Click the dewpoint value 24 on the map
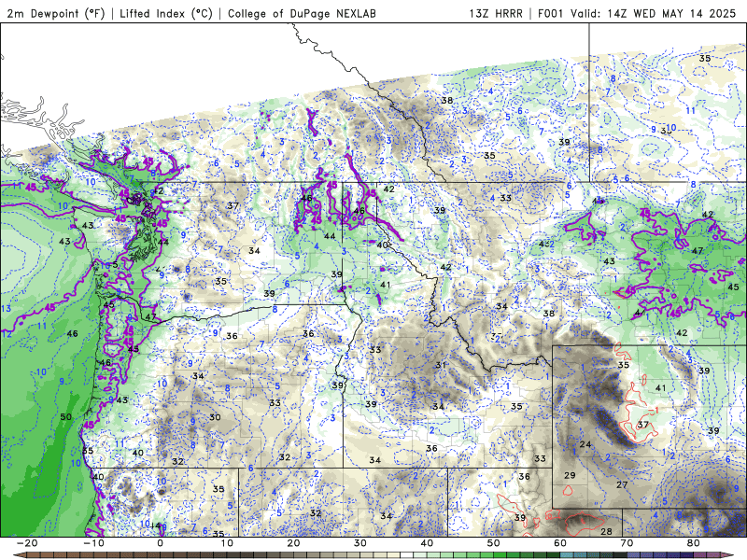This screenshot has width=747, height=560. (585, 444)
